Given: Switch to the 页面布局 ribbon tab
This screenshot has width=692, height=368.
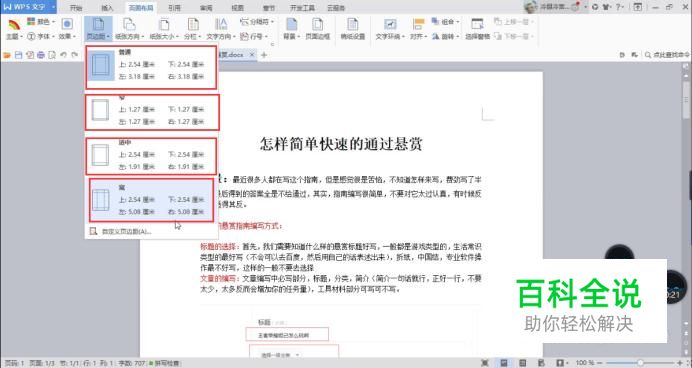Looking at the screenshot, I should click(141, 8).
